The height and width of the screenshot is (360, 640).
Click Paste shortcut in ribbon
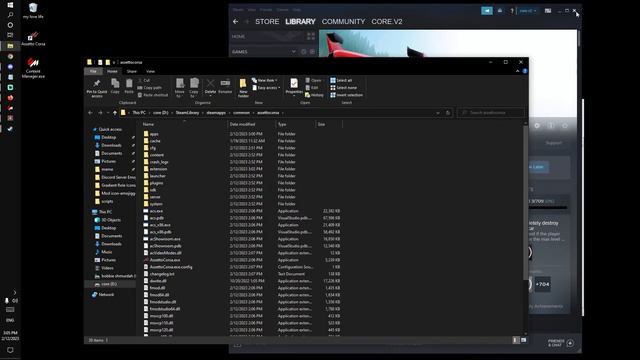153,95
